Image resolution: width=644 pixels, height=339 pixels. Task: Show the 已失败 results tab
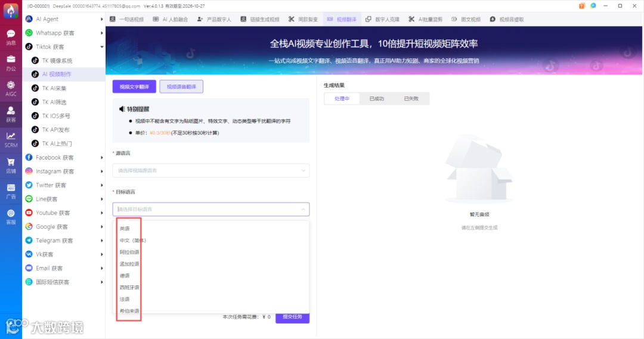coord(411,98)
